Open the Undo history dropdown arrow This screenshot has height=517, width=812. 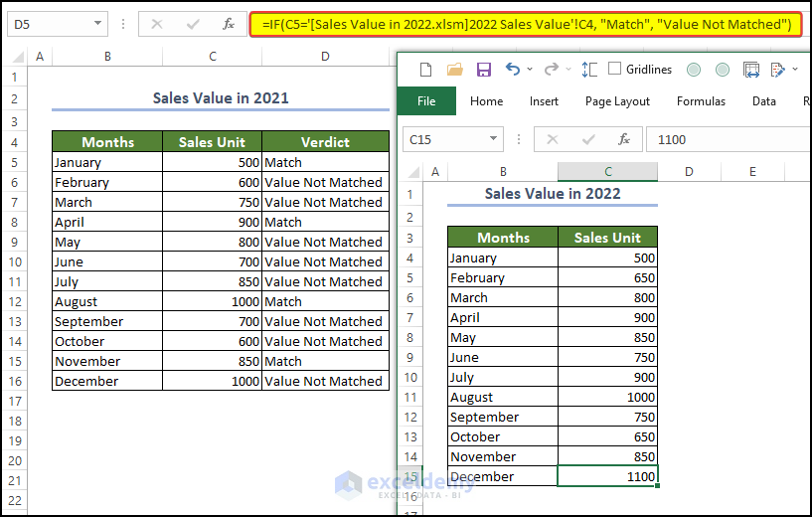click(530, 69)
